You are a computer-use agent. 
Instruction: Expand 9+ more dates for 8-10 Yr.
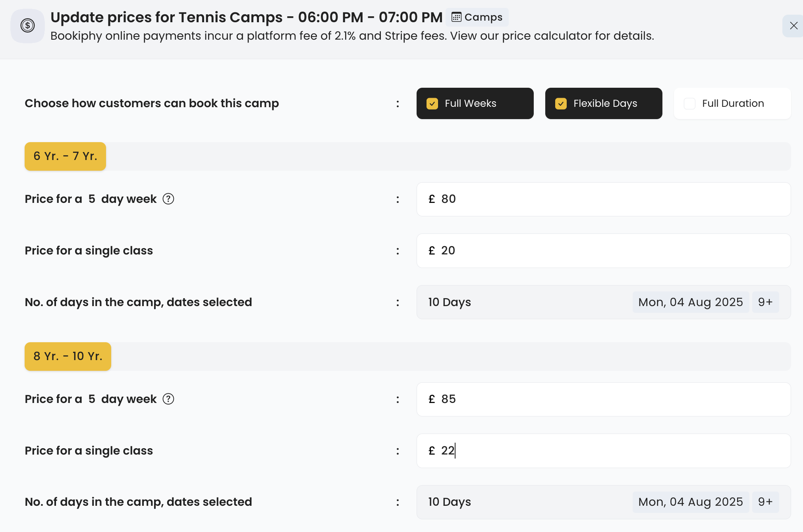click(765, 502)
